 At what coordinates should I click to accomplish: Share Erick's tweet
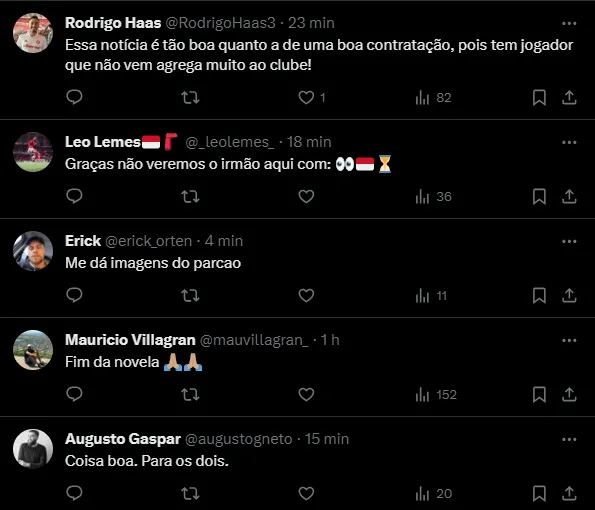569,296
